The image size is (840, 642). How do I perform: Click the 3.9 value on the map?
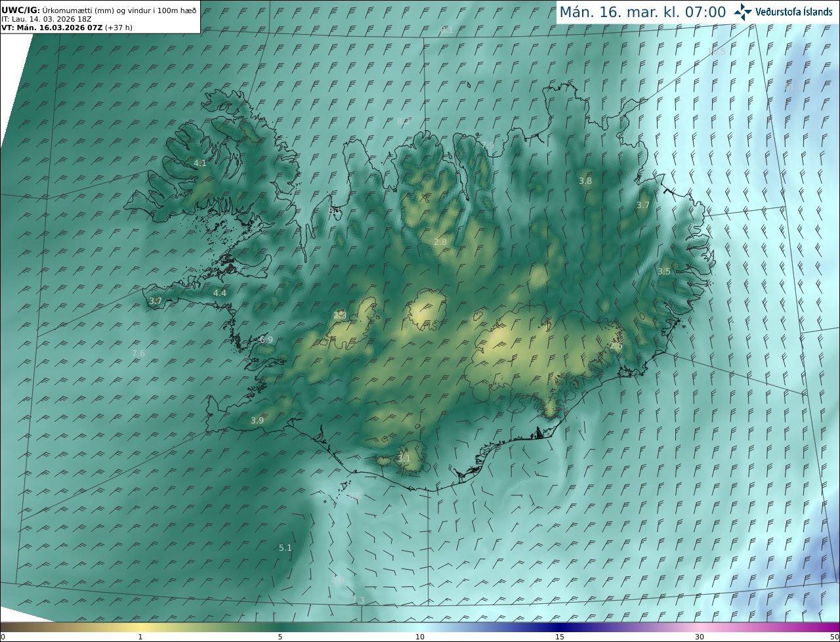click(257, 420)
